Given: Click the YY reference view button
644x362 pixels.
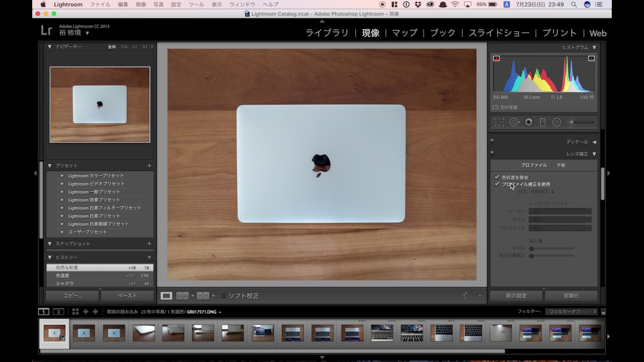Looking at the screenshot, I should click(x=203, y=296).
